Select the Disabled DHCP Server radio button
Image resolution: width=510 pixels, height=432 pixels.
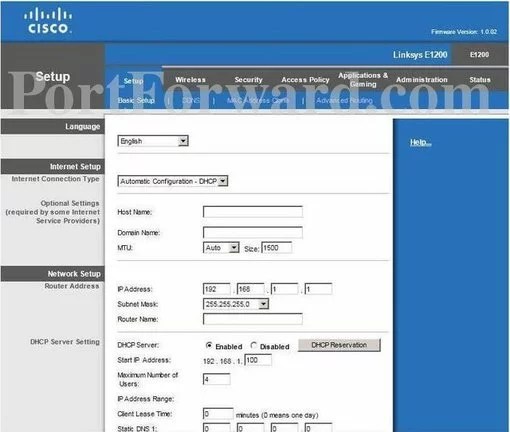[254, 345]
